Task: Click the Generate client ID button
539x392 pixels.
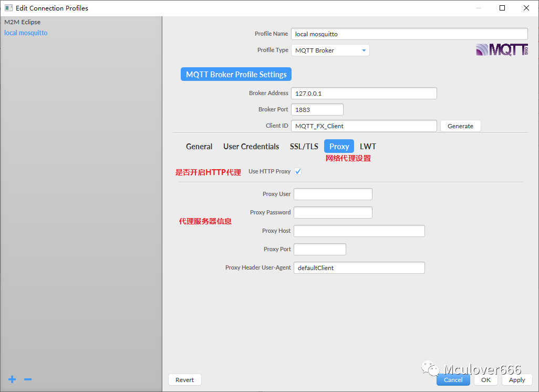Action: pyautogui.click(x=460, y=126)
